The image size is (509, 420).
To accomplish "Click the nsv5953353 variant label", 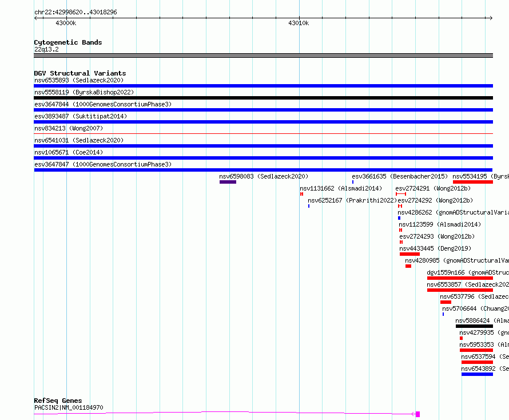I will click(484, 344).
